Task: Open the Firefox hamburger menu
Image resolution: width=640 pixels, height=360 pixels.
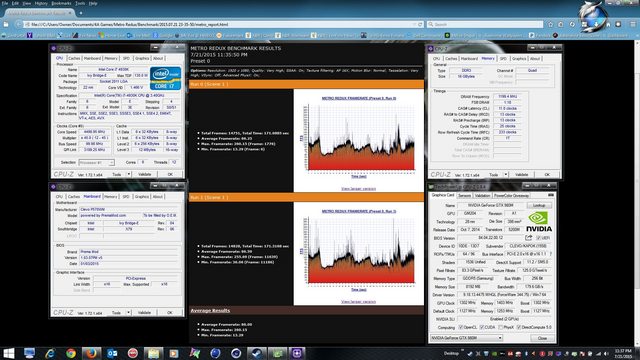Action: [x=633, y=24]
